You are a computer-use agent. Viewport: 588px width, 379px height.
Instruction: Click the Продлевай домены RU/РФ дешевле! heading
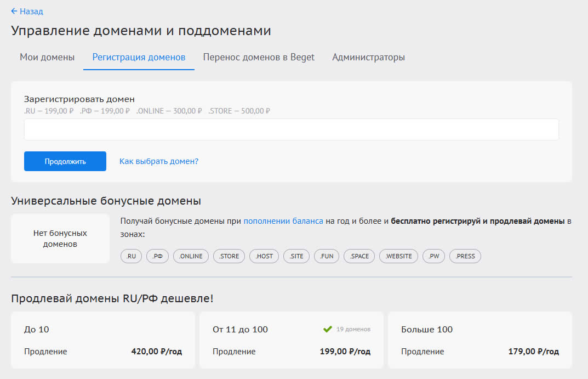(x=112, y=298)
